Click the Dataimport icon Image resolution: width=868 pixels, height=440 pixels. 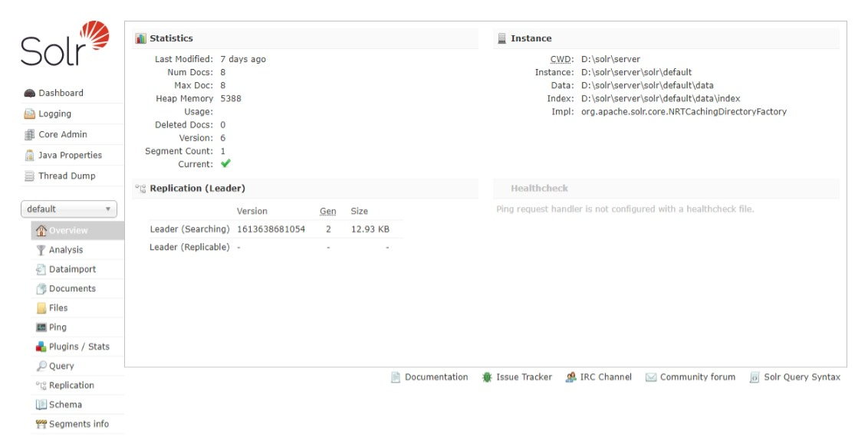coord(41,269)
